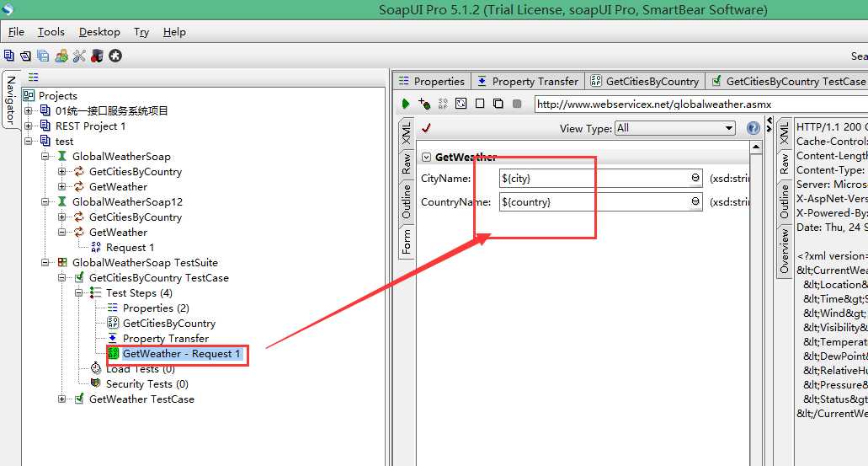
Task: Click the recreate request arrows icon
Action: tap(461, 104)
